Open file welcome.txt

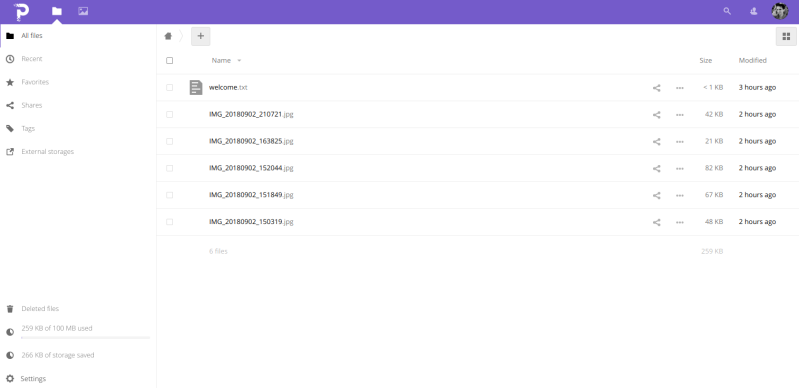pos(228,87)
